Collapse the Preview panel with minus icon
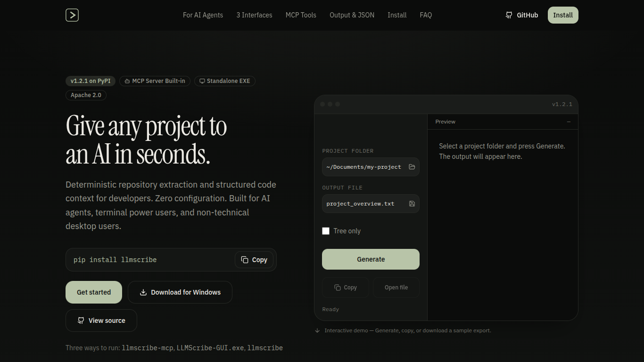Screen dimensions: 644x362 [x=569, y=122]
